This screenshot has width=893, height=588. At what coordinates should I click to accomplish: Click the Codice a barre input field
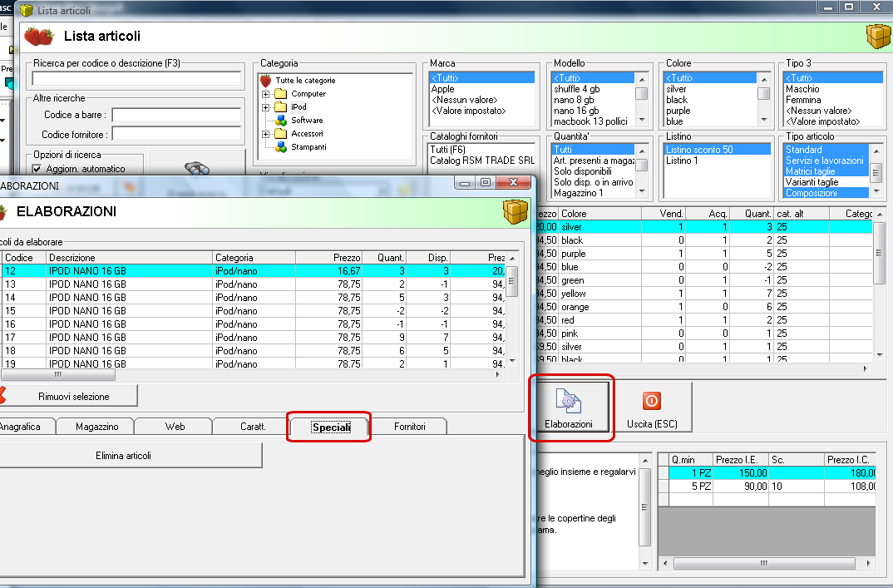pos(176,115)
